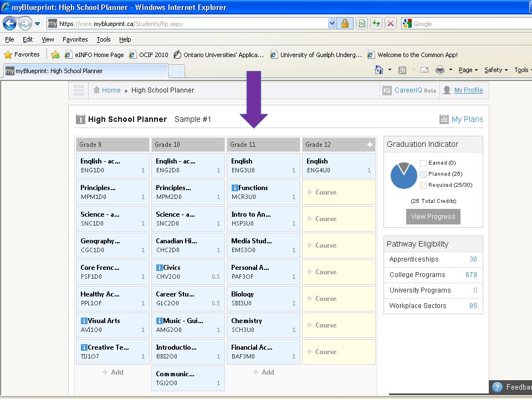Click the info icon on Visual Arts course

coord(84,321)
